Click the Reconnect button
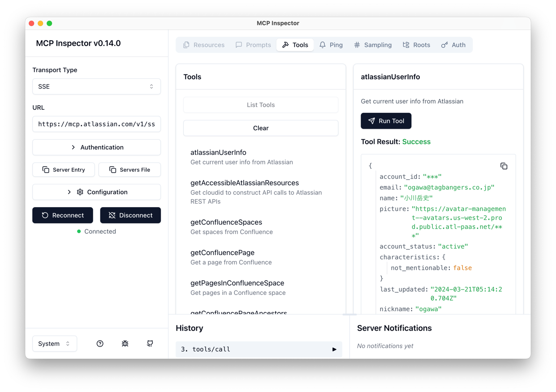The image size is (556, 392). 63,215
